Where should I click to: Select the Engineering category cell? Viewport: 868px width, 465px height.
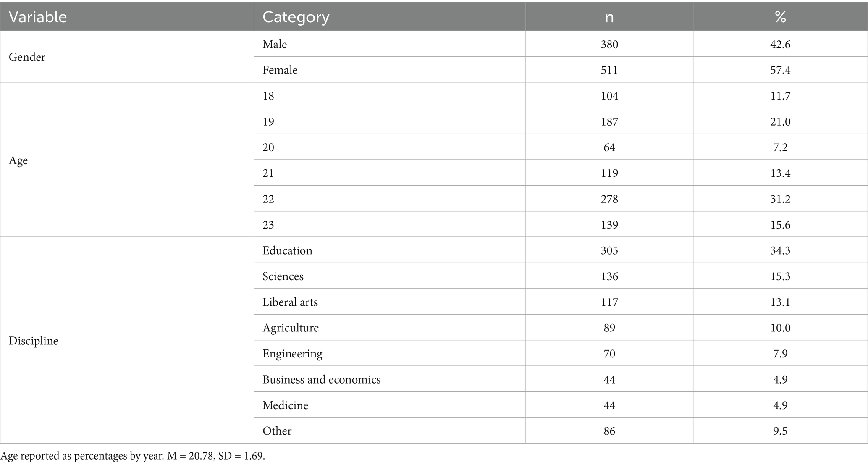click(292, 354)
